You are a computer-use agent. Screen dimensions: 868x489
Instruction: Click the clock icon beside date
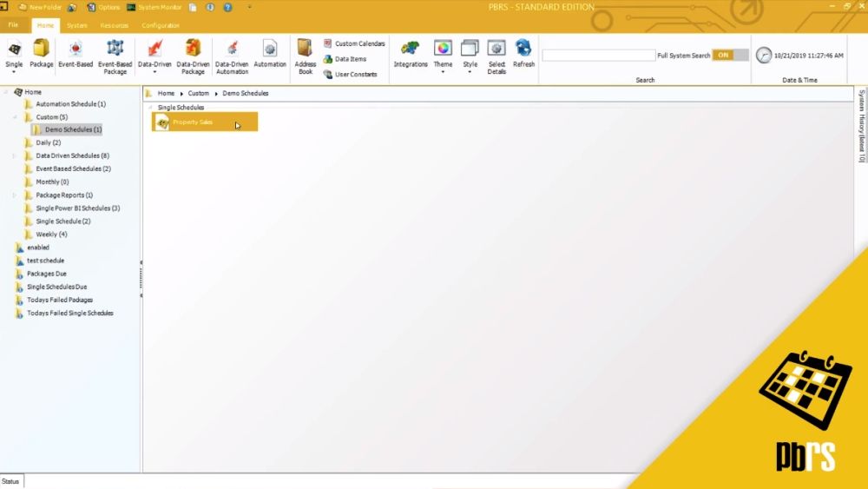coord(763,56)
